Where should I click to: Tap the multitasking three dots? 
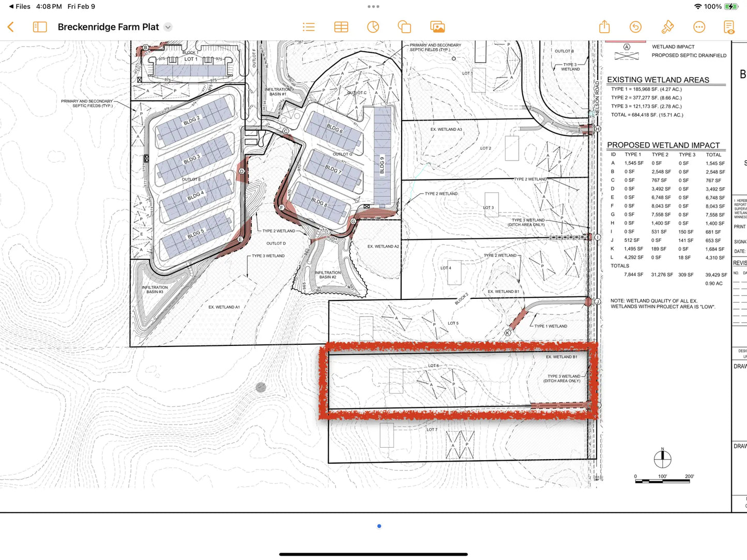click(373, 7)
